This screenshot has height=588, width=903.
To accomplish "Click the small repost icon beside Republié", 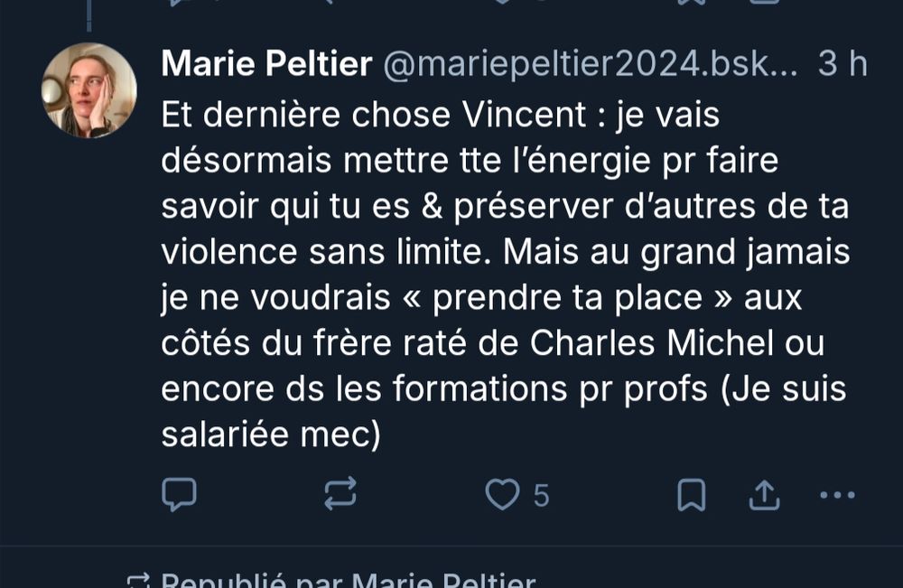I will (138, 581).
